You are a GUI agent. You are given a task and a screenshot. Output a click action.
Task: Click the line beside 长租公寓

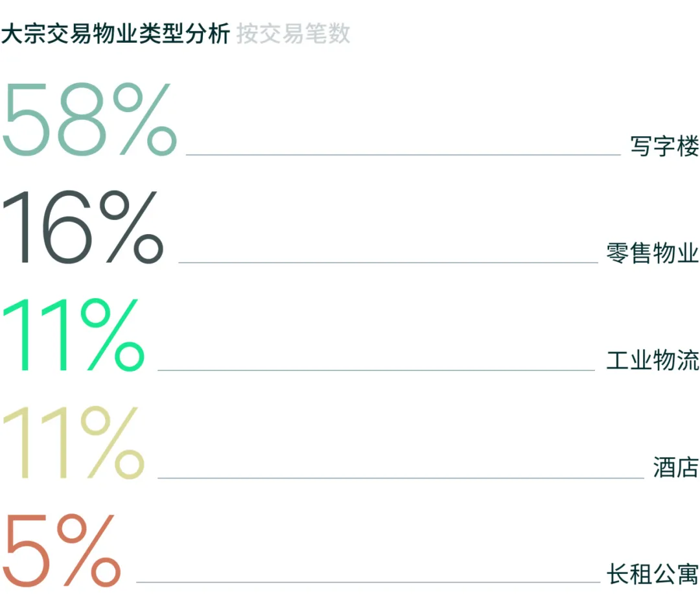point(368,582)
